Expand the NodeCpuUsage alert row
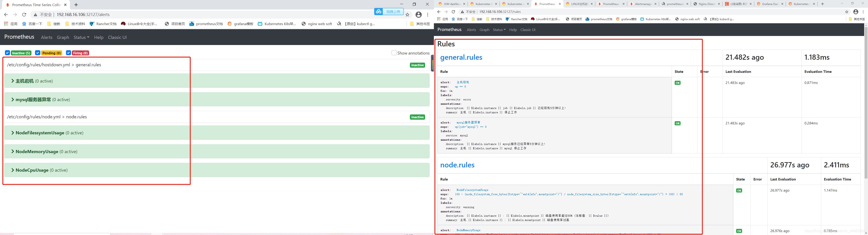The width and height of the screenshot is (868, 235). point(217,170)
